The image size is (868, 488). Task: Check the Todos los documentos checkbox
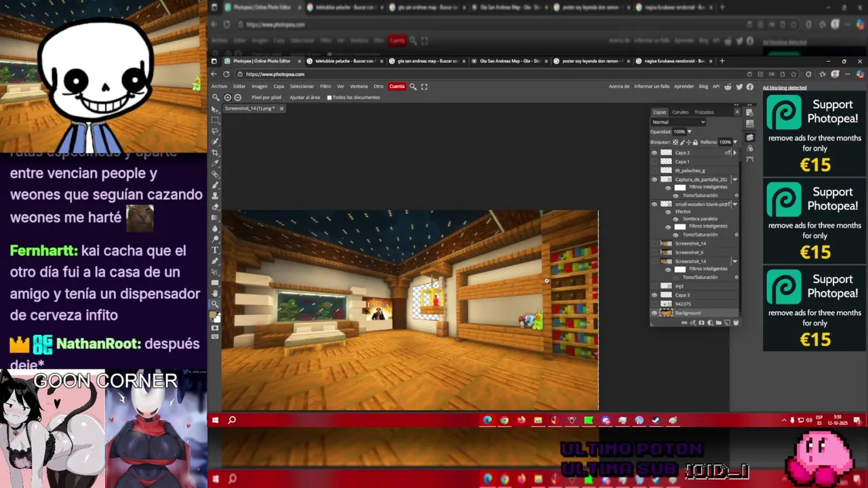point(330,98)
